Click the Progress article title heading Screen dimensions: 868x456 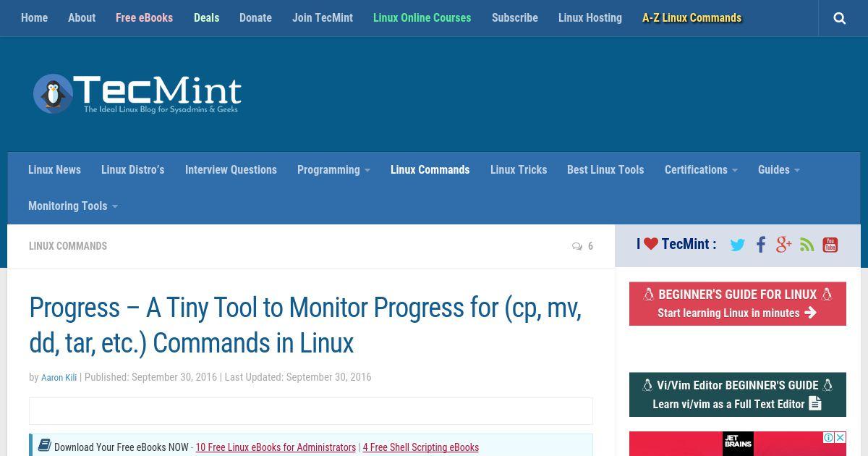(305, 325)
